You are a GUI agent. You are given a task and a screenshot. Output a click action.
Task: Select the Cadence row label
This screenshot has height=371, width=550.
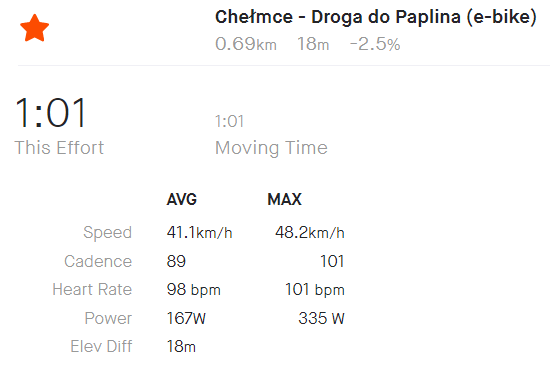tap(98, 261)
